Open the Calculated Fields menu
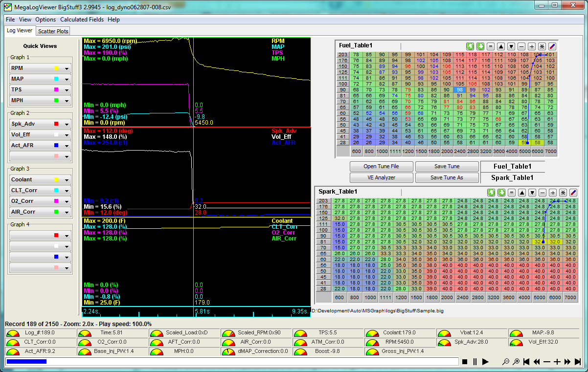The height and width of the screenshot is (372, 588). coord(82,20)
